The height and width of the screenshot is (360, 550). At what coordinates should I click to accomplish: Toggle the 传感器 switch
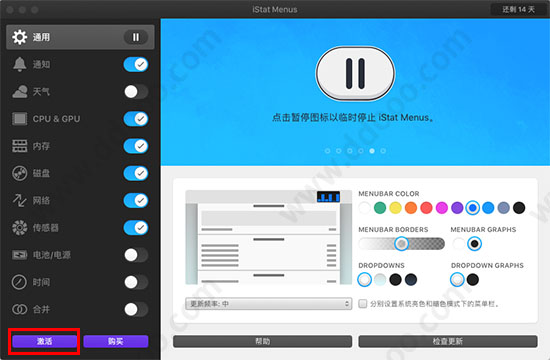tap(136, 228)
